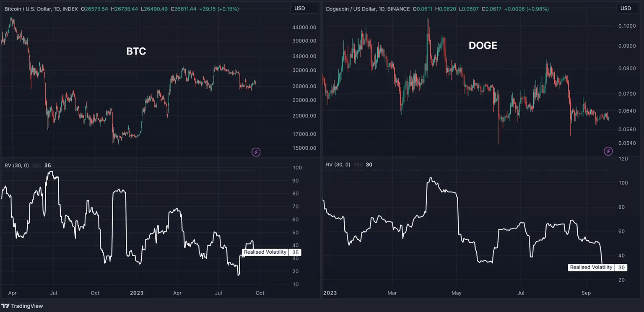Screen dimensions: 644x312
Task: Click the 23000.00 price axis label
Action: coord(304,100)
